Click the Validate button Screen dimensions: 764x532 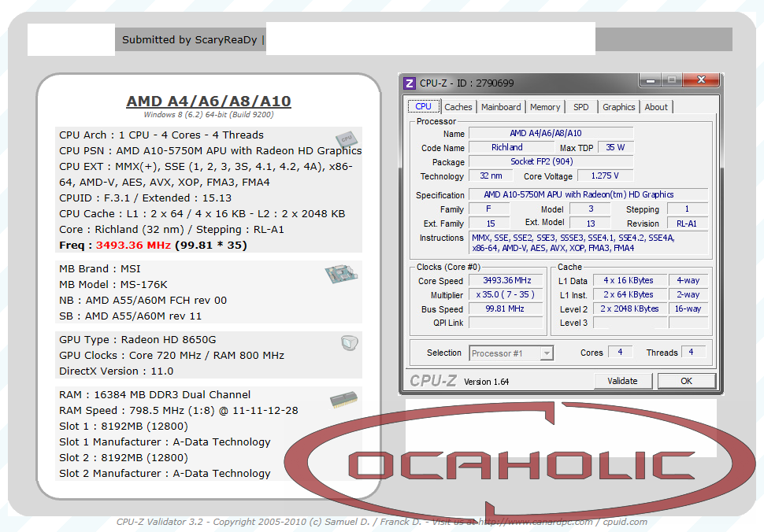click(623, 381)
